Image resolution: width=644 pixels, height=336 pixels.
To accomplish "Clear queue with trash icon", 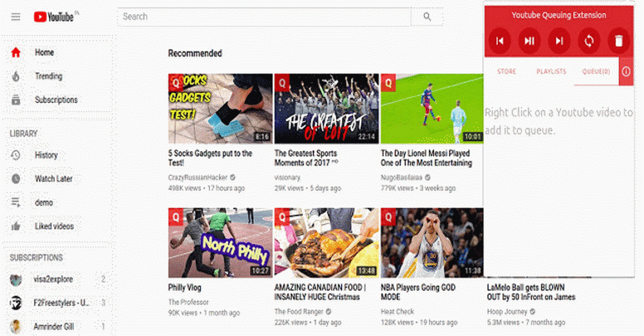I will (x=618, y=41).
